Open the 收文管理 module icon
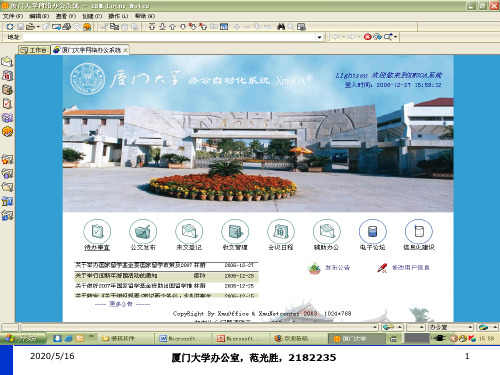Screen dimensions: 500x375 235,231
